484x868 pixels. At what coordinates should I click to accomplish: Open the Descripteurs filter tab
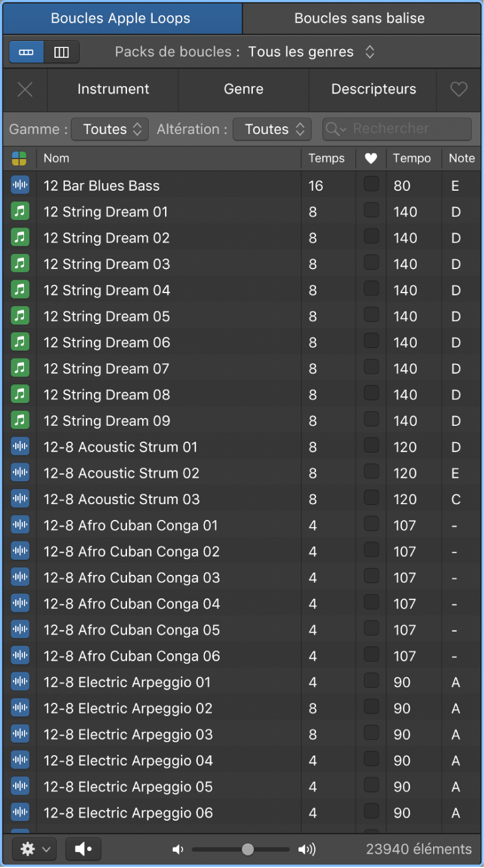[x=373, y=89]
